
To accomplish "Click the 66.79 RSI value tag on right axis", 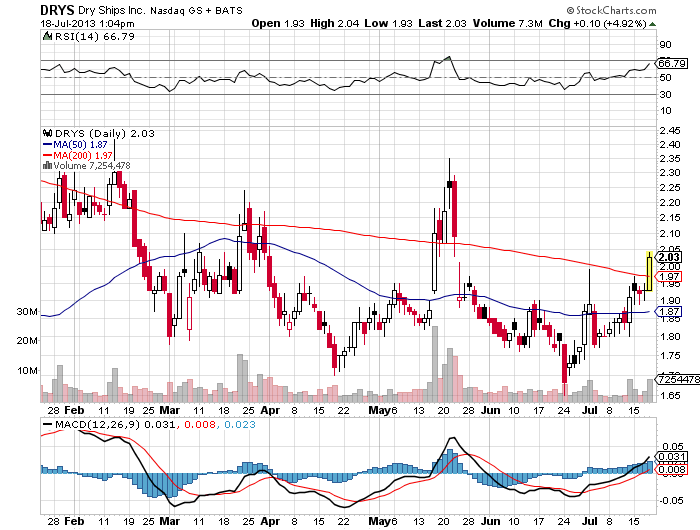I will [672, 63].
